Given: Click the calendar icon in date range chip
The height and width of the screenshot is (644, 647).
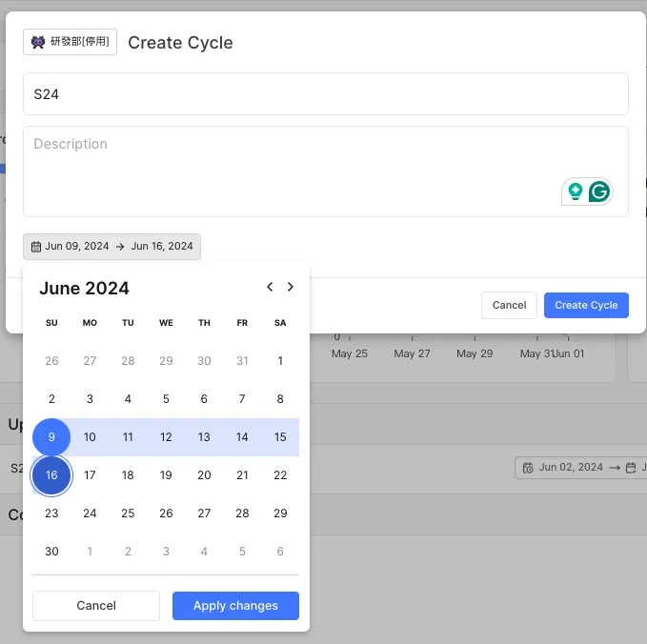Looking at the screenshot, I should 37,246.
